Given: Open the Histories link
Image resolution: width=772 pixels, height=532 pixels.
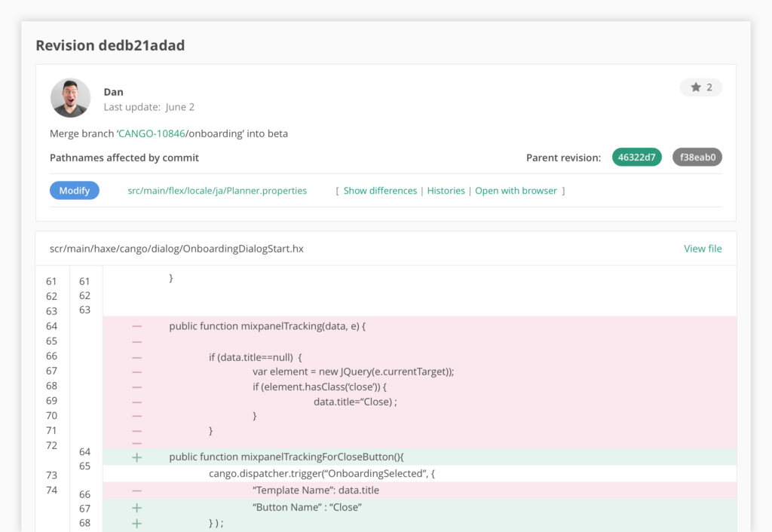Looking at the screenshot, I should click(446, 191).
